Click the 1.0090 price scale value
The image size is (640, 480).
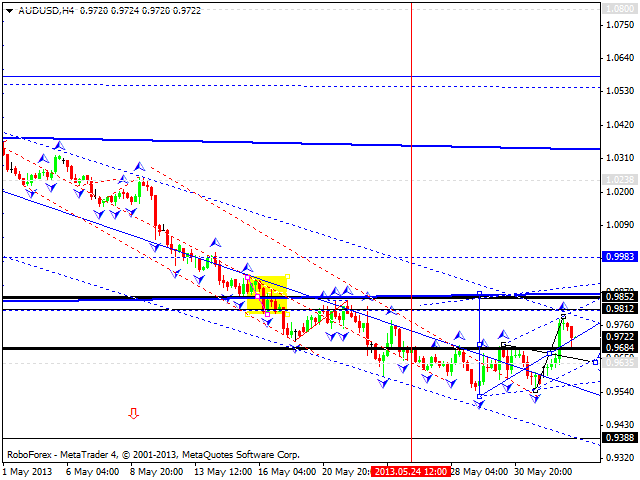(620, 224)
